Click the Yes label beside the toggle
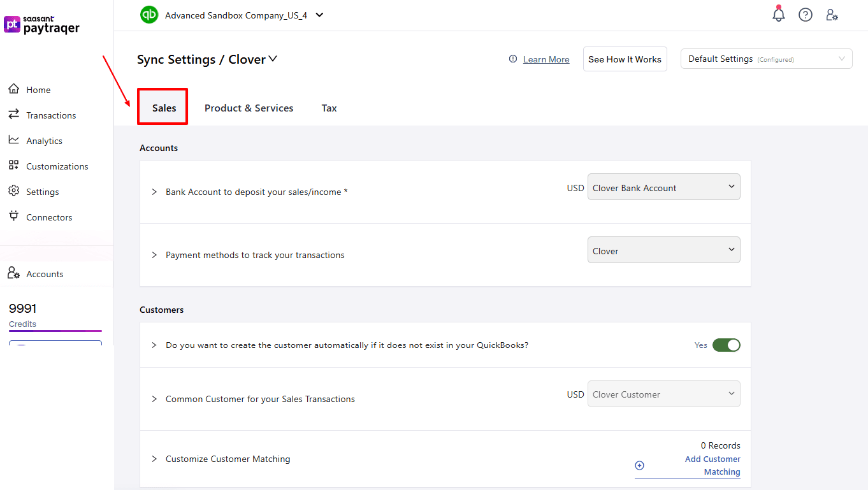868x490 pixels. click(701, 345)
